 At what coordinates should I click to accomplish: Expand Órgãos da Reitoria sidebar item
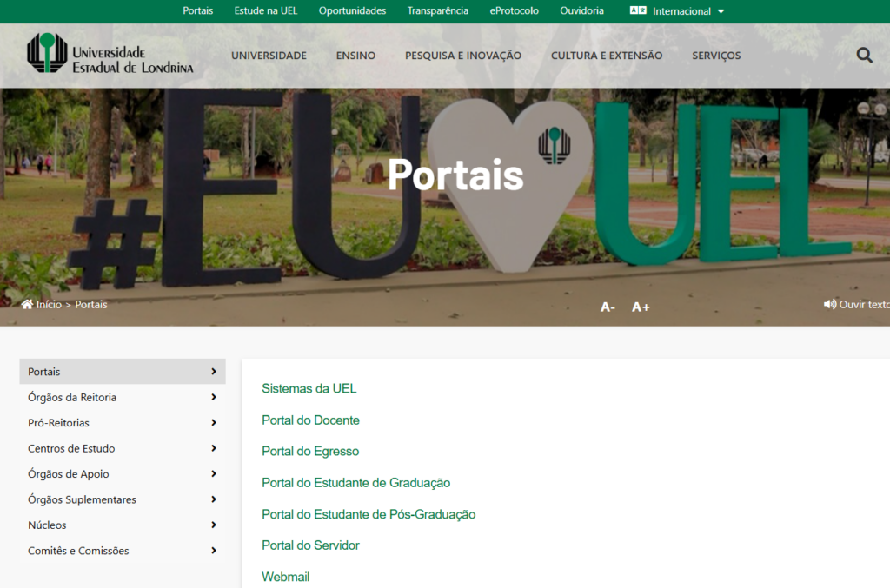pos(214,398)
